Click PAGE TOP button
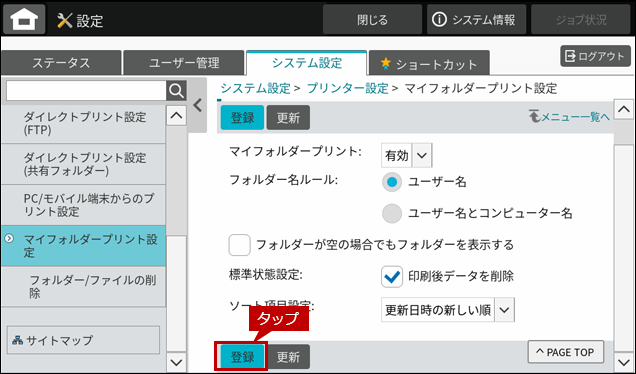The width and height of the screenshot is (636, 374). [566, 352]
